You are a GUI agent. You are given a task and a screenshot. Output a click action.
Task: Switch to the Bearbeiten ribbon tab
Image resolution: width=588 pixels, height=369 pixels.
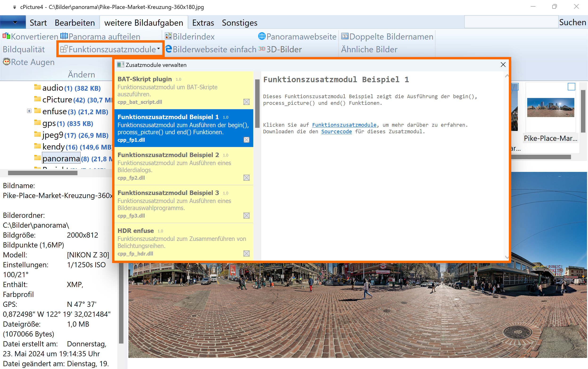click(x=75, y=23)
